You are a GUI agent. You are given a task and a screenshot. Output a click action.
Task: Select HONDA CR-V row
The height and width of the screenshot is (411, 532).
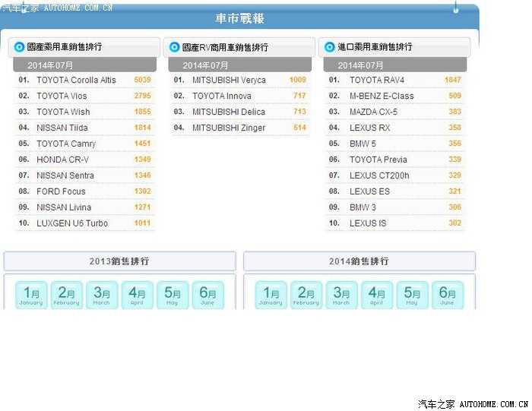(x=84, y=160)
